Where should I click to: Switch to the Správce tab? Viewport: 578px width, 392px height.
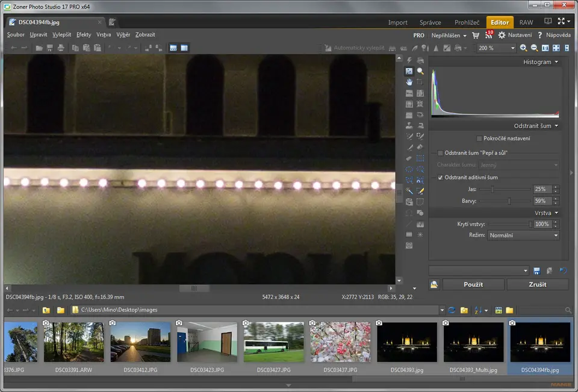pyautogui.click(x=430, y=22)
